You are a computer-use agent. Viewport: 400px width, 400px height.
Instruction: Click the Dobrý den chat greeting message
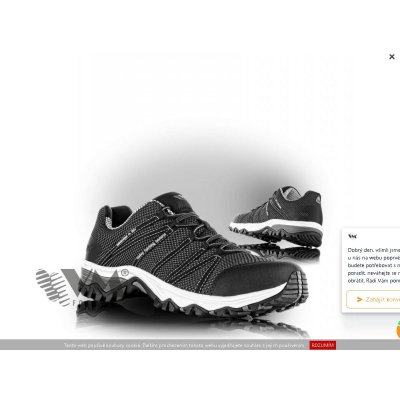[374, 265]
